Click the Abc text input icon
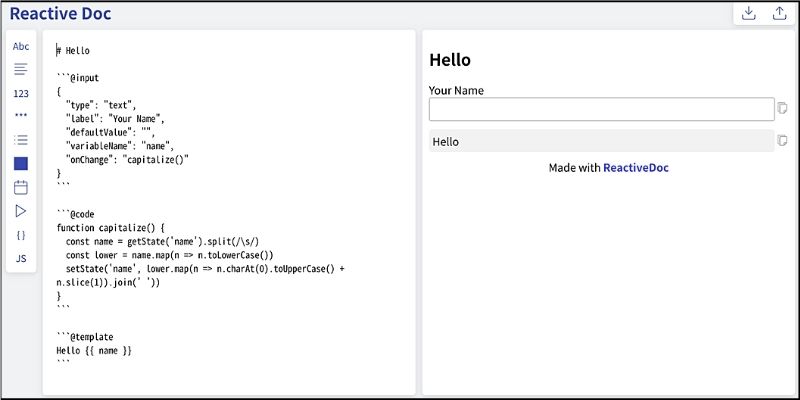The image size is (800, 400). [x=21, y=47]
